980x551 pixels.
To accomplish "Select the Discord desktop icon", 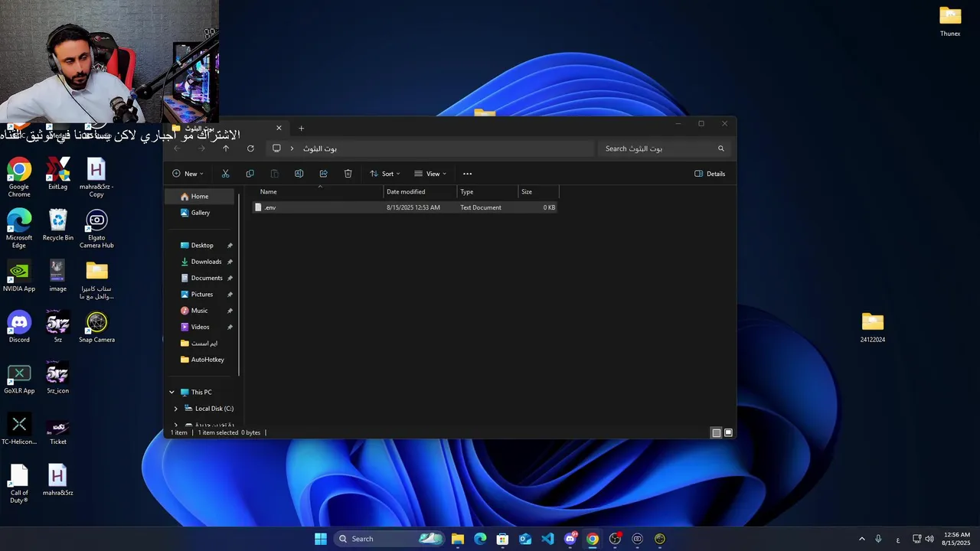I will tap(19, 328).
